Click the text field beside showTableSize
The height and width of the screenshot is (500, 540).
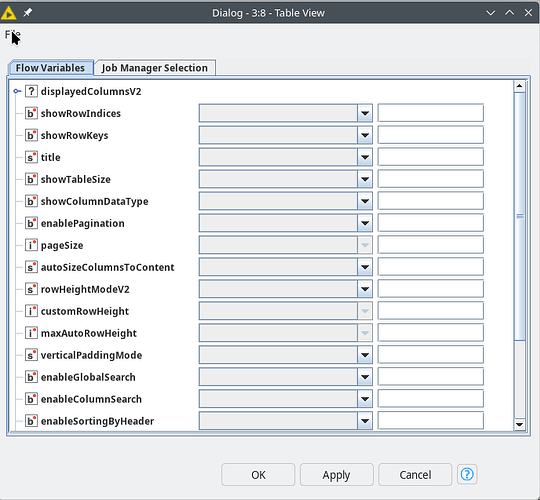[x=430, y=179]
